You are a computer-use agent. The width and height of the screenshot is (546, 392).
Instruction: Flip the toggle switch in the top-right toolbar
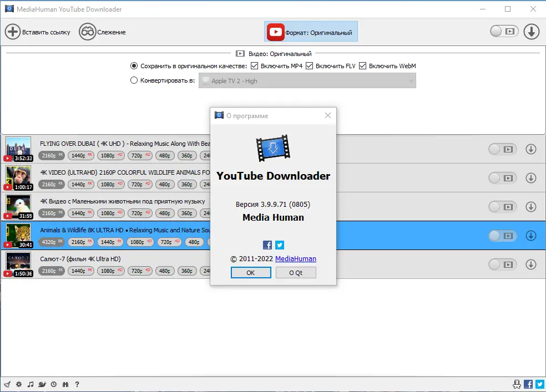[503, 32]
